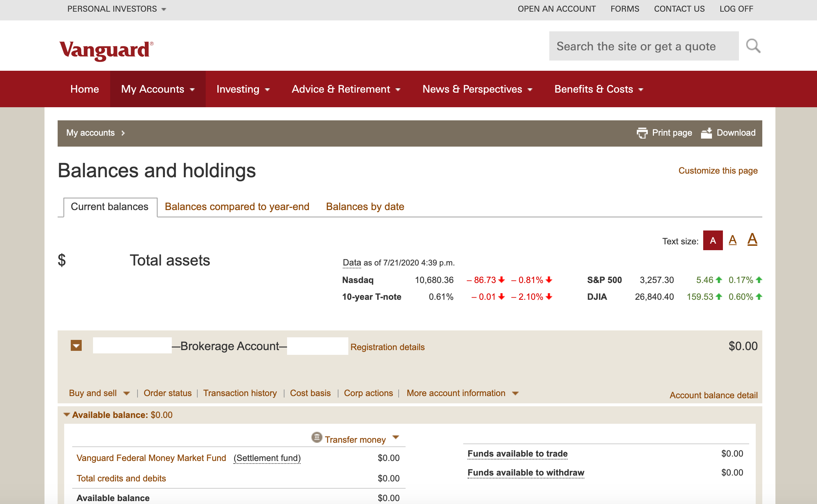Expand the Investing menu

click(243, 89)
